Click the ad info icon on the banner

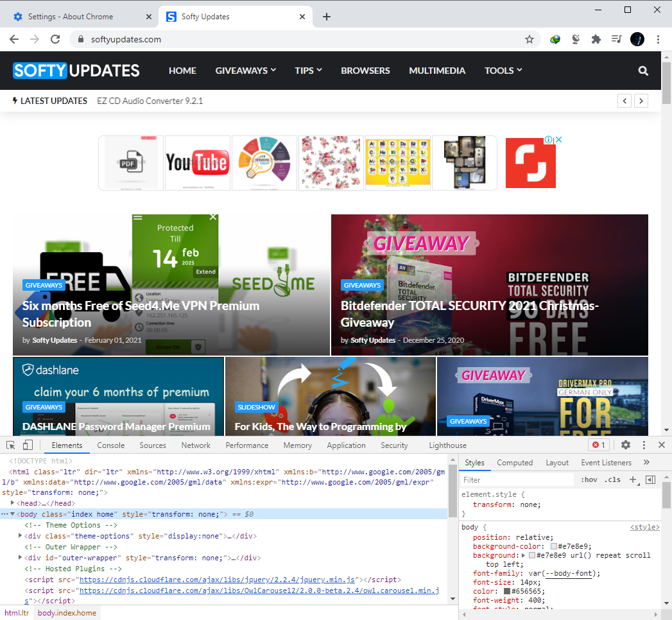(x=548, y=140)
